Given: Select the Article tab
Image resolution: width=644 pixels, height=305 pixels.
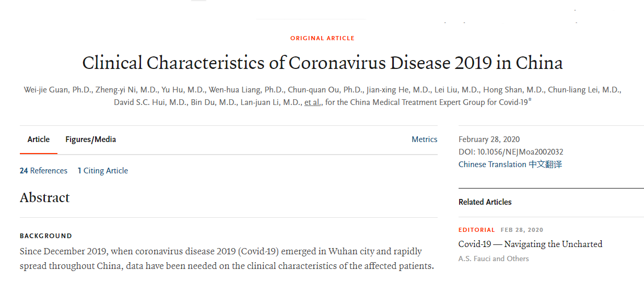Looking at the screenshot, I should [39, 139].
